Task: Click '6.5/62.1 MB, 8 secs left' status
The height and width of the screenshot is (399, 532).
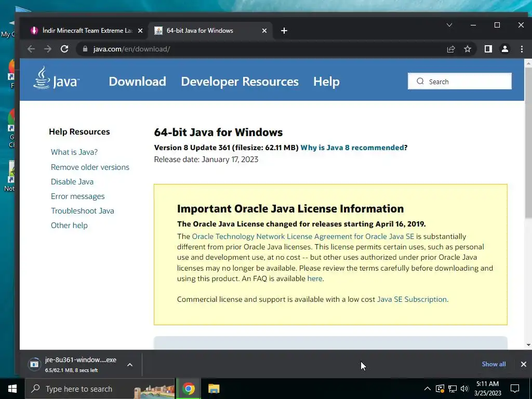Action: [x=71, y=370]
